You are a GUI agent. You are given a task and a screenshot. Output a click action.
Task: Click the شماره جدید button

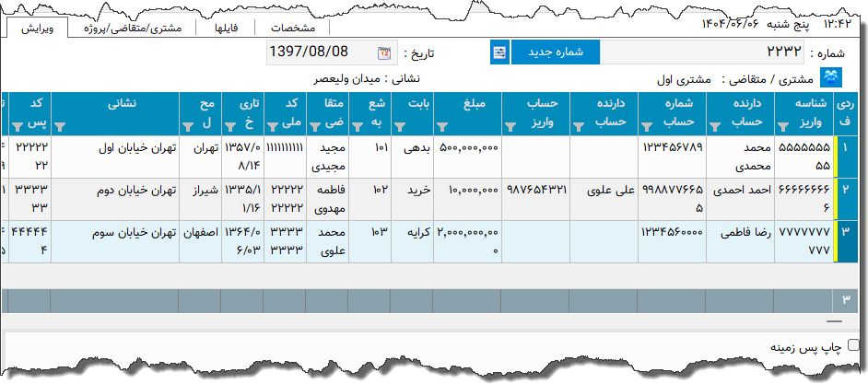coord(555,52)
